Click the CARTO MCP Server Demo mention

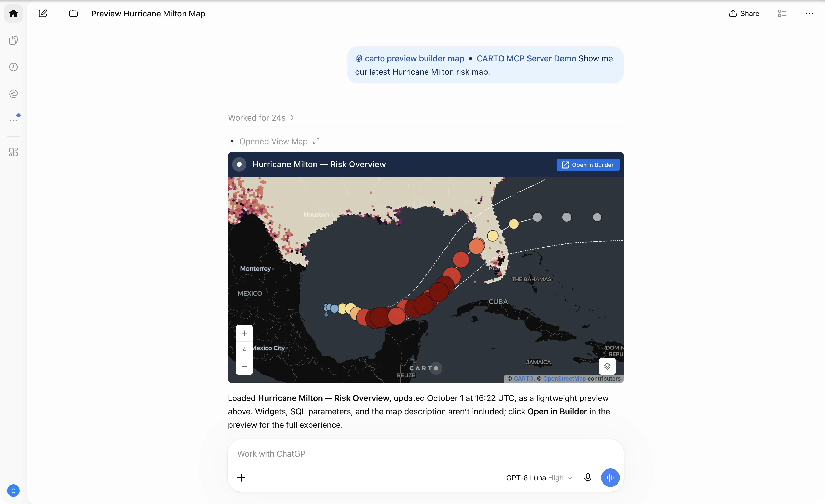pos(526,58)
